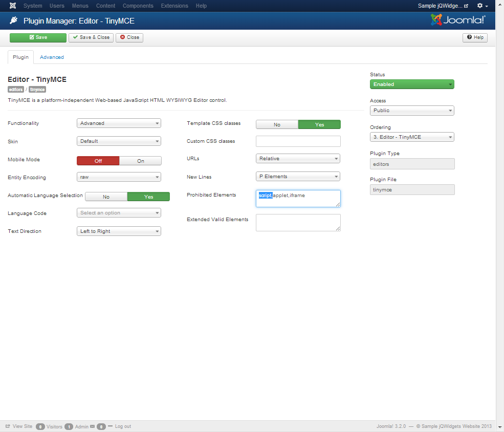Open the Text Direction dropdown

(x=119, y=231)
